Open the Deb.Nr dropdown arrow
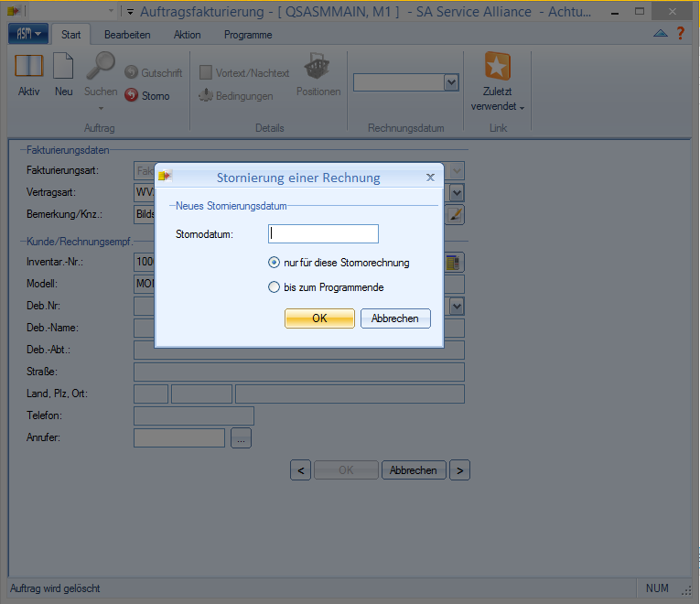 457,307
